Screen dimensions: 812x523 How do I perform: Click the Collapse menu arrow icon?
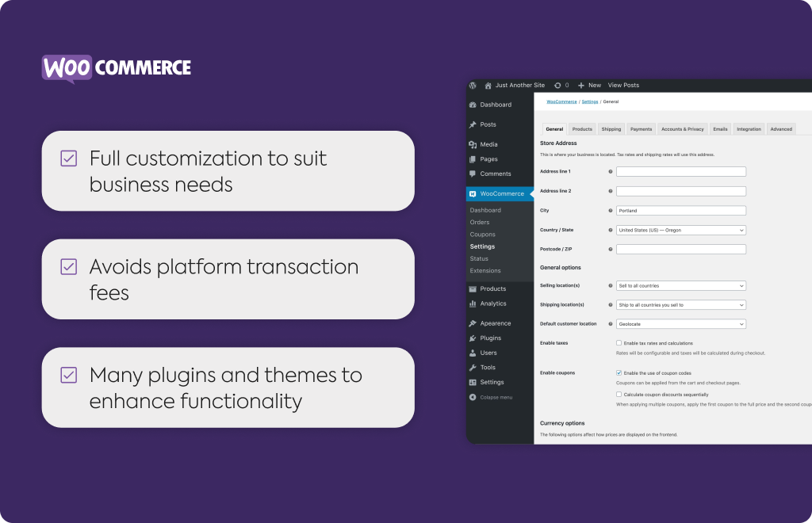tap(473, 397)
